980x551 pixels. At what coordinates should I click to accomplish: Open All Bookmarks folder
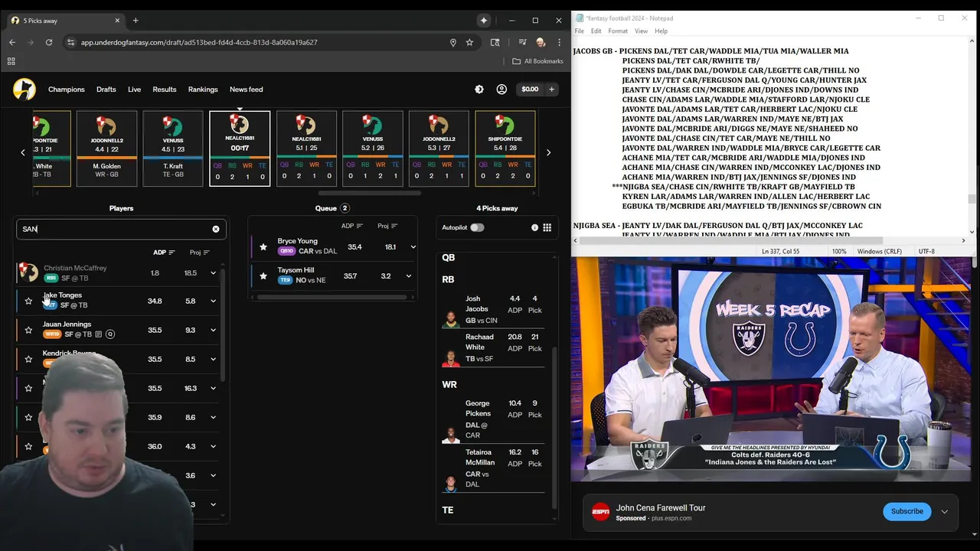(537, 61)
